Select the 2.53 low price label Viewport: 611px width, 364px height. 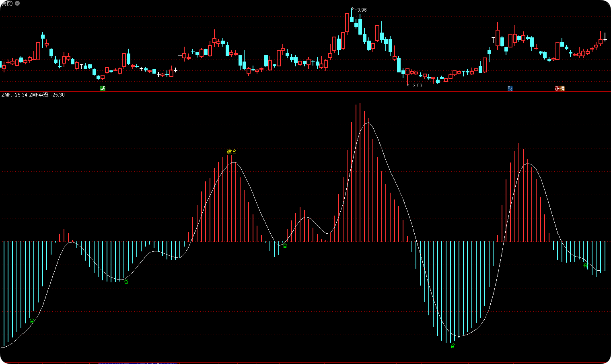point(418,85)
